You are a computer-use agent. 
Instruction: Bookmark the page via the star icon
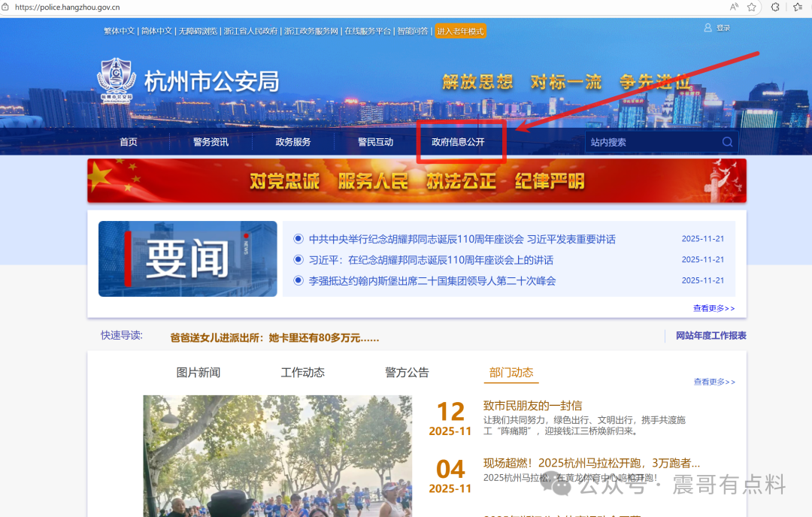(752, 8)
